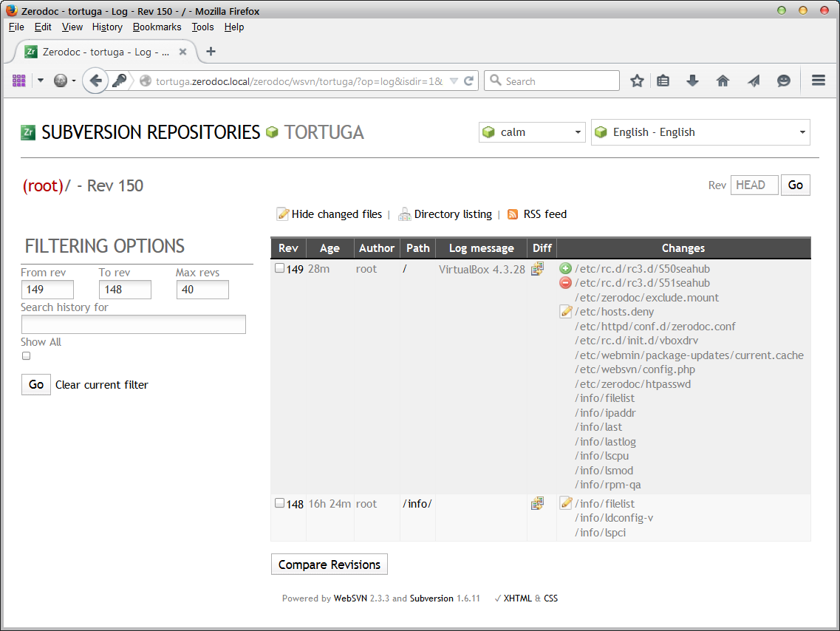Image resolution: width=840 pixels, height=631 pixels.
Task: Click inside the Search history for field
Action: click(x=133, y=324)
